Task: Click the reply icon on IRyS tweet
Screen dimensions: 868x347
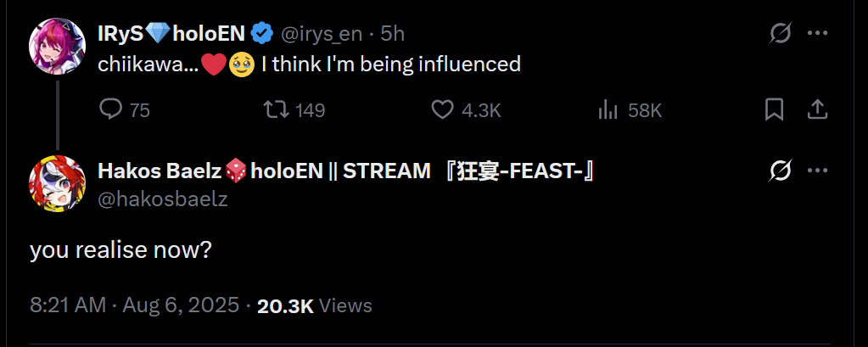Action: coord(112,109)
